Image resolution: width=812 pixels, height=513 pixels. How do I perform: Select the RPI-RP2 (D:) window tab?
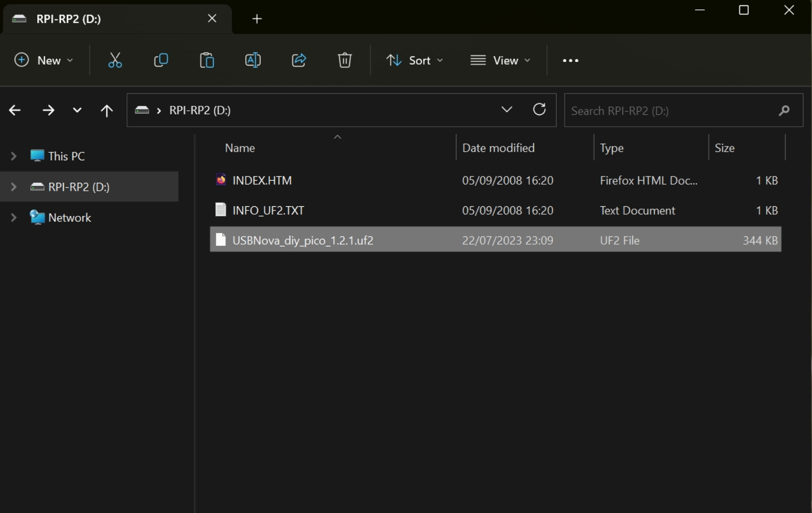[118, 19]
